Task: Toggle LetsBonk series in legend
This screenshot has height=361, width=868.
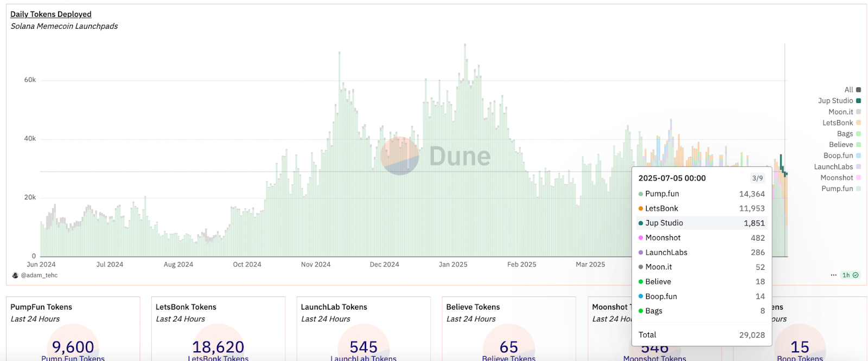Action: 841,123
